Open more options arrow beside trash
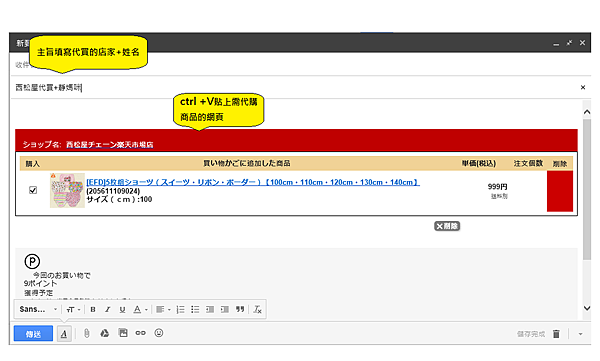The height and width of the screenshot is (361, 600). [x=580, y=334]
